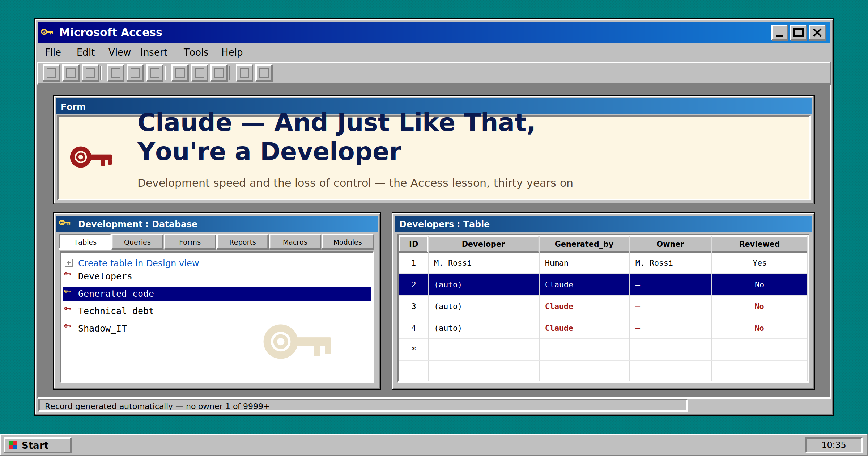Click the Developer column header
868x456 pixels.
pos(483,244)
